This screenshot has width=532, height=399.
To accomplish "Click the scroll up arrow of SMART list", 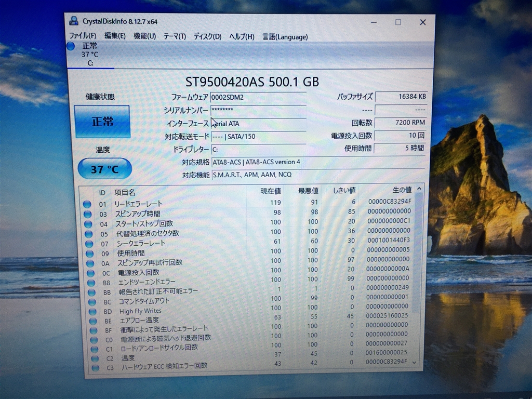I will (419, 188).
